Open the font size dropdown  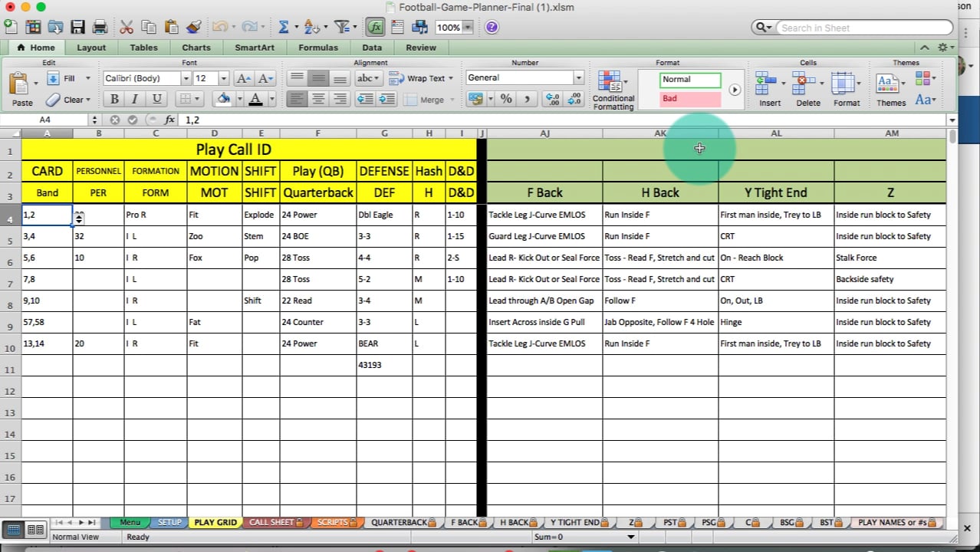[x=223, y=78]
